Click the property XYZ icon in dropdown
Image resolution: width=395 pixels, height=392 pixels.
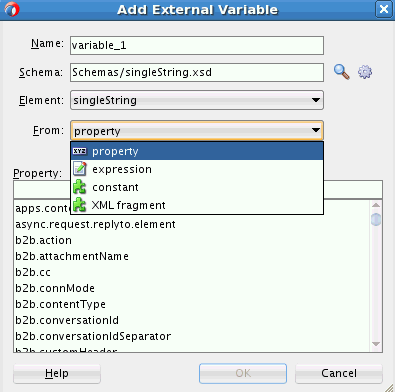coord(79,151)
